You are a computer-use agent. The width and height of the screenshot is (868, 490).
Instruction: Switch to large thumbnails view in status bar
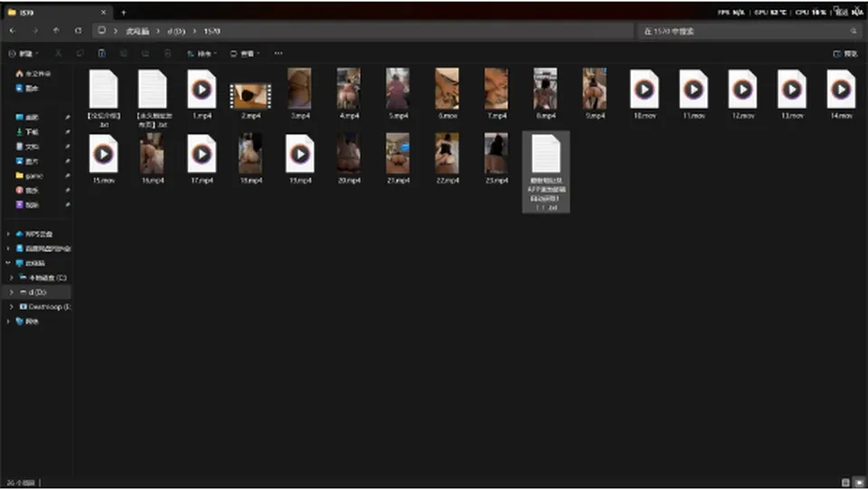pos(859,483)
